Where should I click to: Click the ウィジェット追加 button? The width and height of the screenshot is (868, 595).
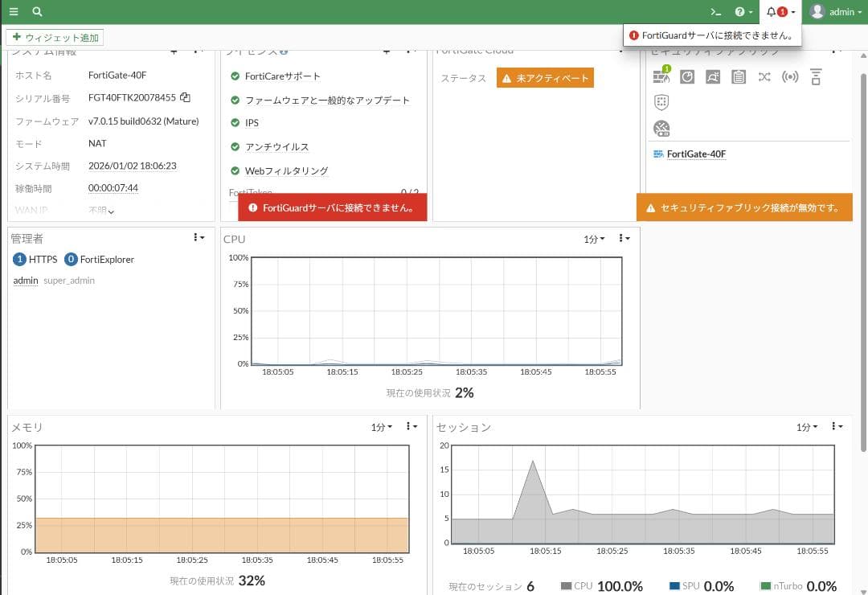point(53,37)
